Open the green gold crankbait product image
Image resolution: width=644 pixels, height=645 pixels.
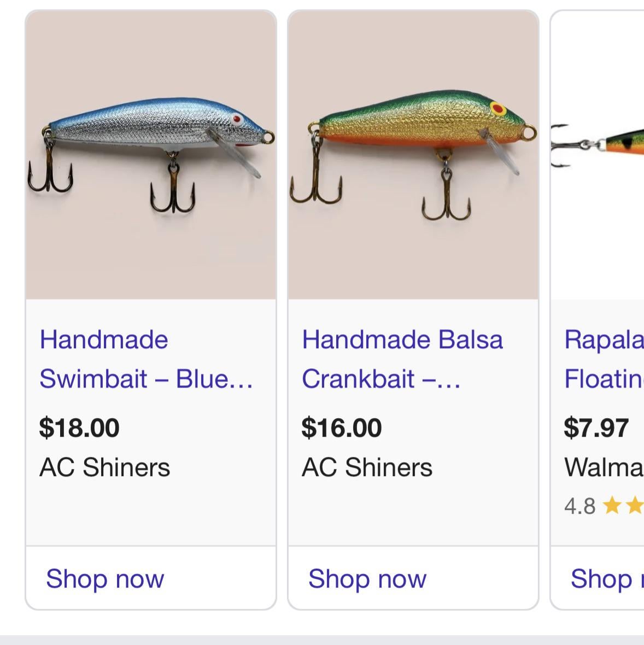click(413, 155)
